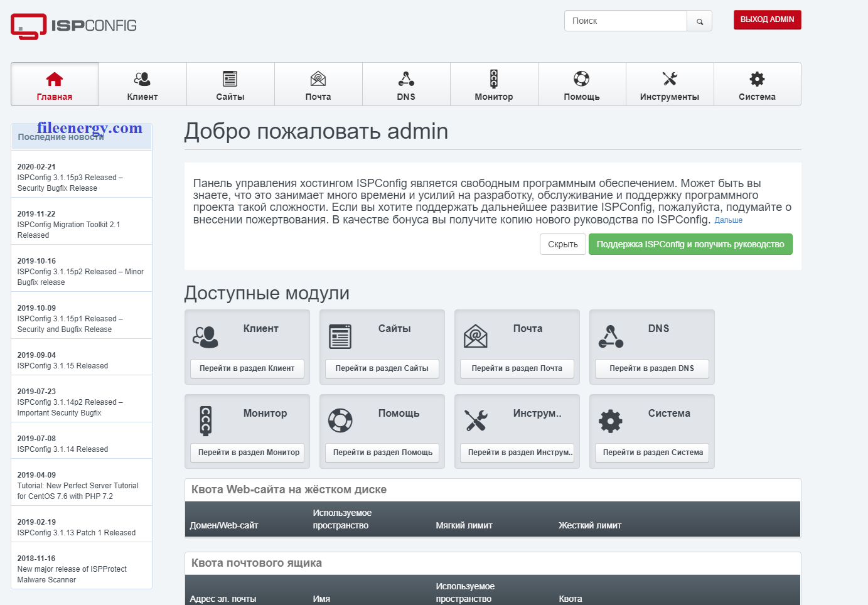
Task: Open news ISPConfig 3.1.15p2 Released Minor Bugfix
Action: [80, 277]
